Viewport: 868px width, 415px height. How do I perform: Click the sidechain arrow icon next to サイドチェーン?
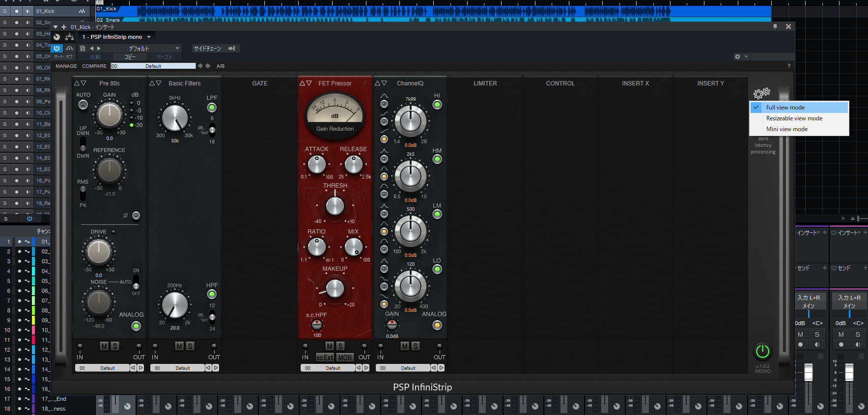point(232,48)
